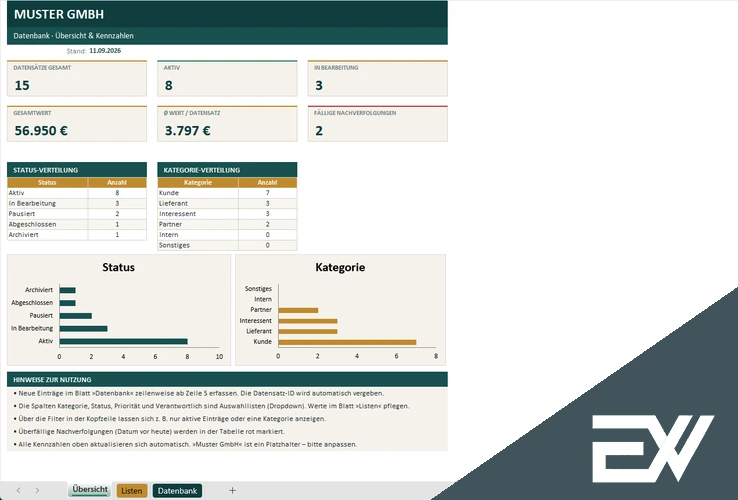The height and width of the screenshot is (500, 738).
Task: Select the Pausiert bar in the Status chart
Action: pos(75,316)
